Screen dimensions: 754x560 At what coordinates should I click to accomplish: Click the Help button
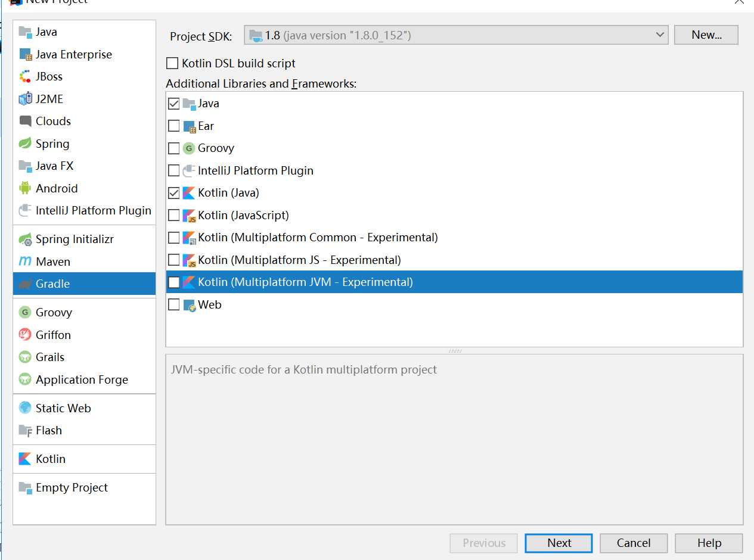click(709, 543)
